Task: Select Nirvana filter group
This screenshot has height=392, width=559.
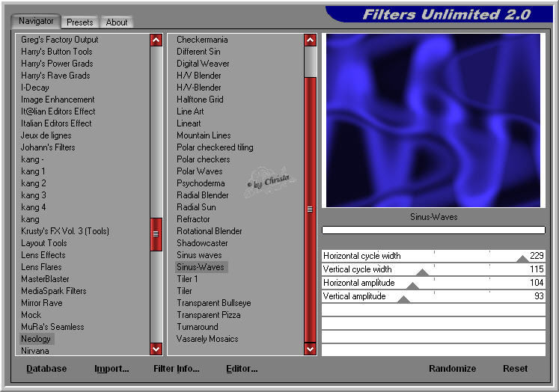Action: coord(35,351)
